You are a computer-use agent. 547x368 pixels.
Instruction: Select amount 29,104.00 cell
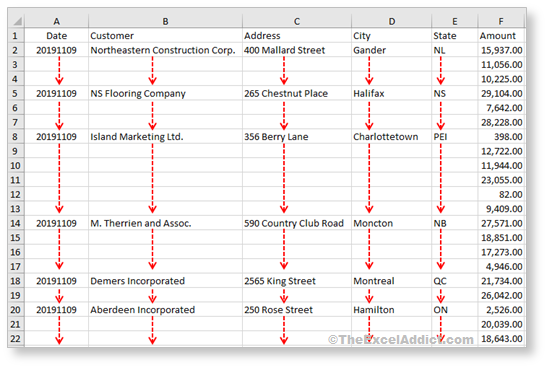point(501,93)
